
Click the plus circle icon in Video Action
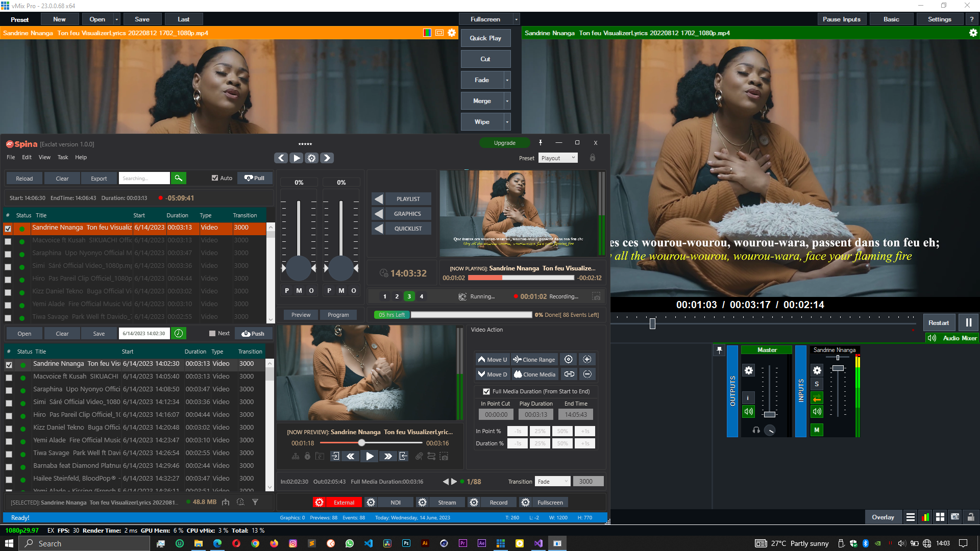point(587,359)
